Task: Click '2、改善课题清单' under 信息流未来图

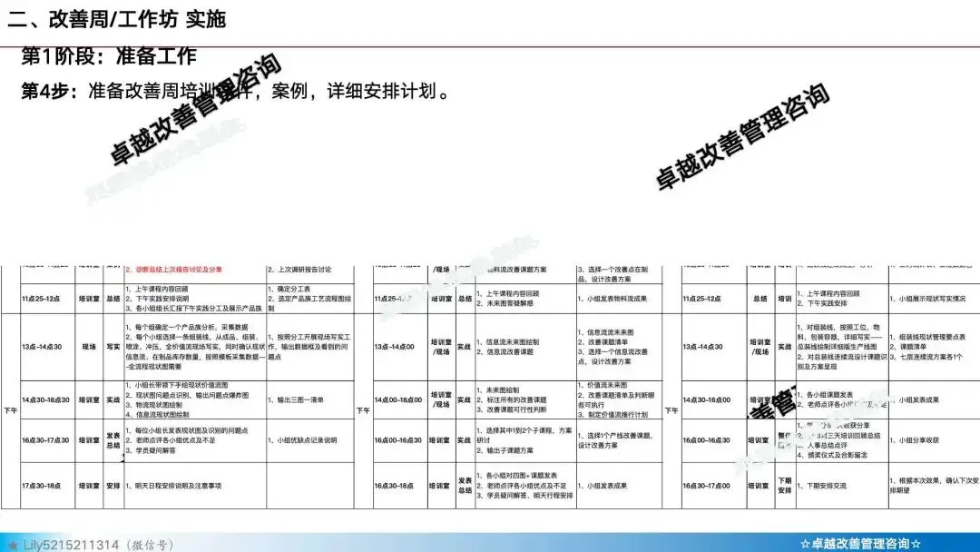Action: [x=603, y=342]
